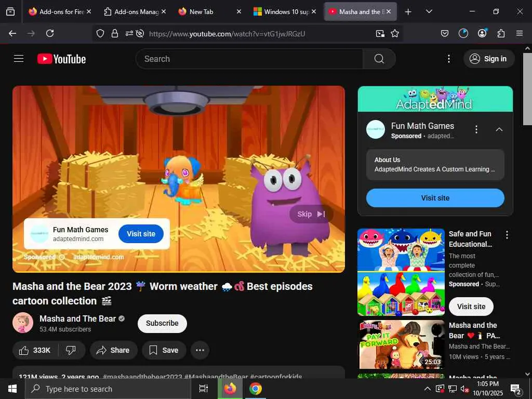This screenshot has height=399, width=532.
Task: Open more actions ellipsis below video
Action: tap(200, 350)
